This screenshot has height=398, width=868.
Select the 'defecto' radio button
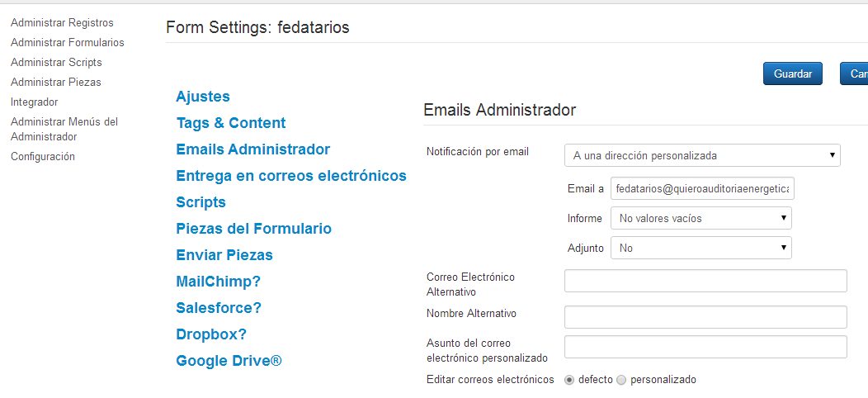click(x=569, y=381)
